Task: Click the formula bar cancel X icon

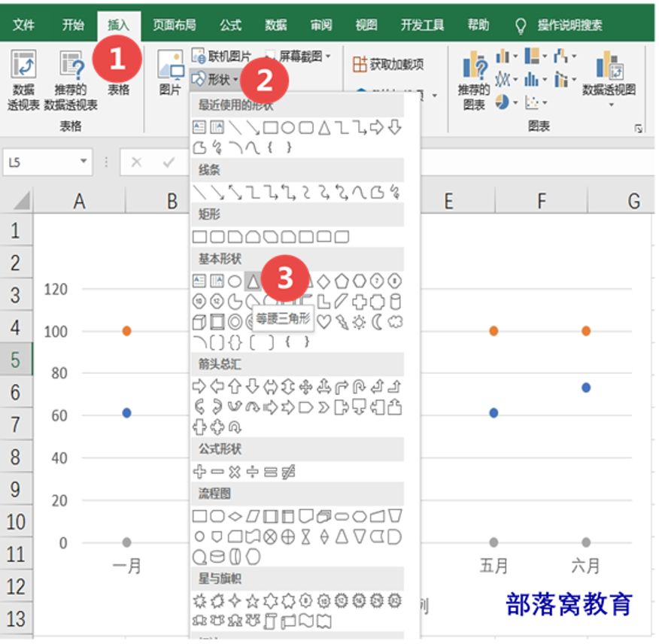Action: click(136, 162)
